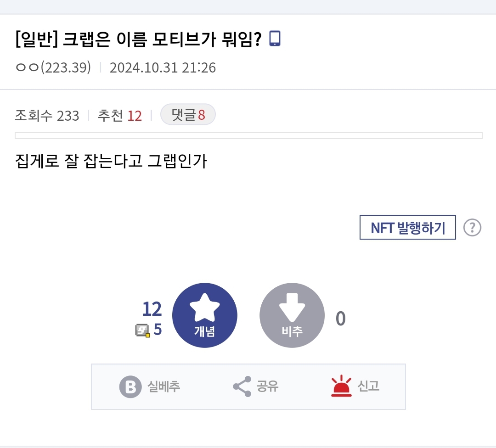Click the author nickname ㅇㅇ(223.39)
Viewport: 496px width, 448px height.
coord(53,67)
